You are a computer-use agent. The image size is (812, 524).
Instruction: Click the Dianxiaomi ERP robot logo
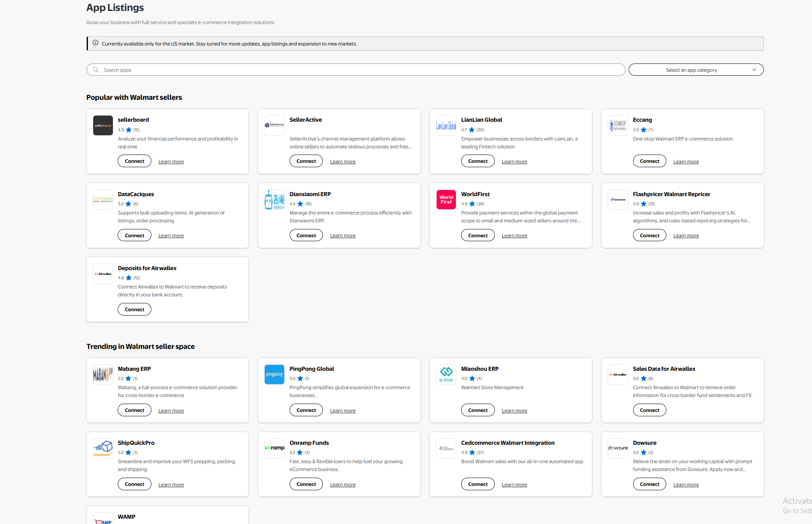click(274, 200)
